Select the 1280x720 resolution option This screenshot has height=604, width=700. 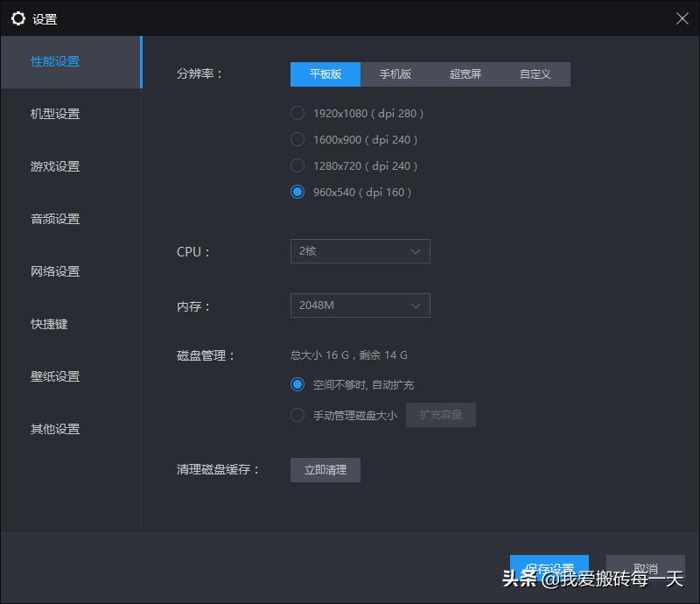click(x=297, y=165)
